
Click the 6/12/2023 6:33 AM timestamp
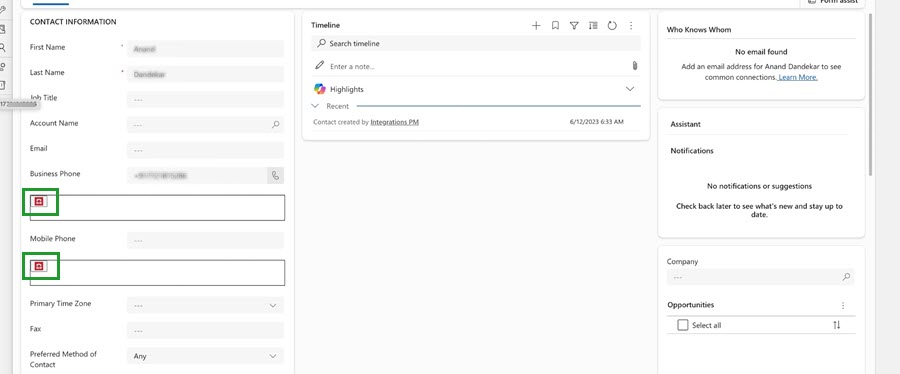(596, 122)
